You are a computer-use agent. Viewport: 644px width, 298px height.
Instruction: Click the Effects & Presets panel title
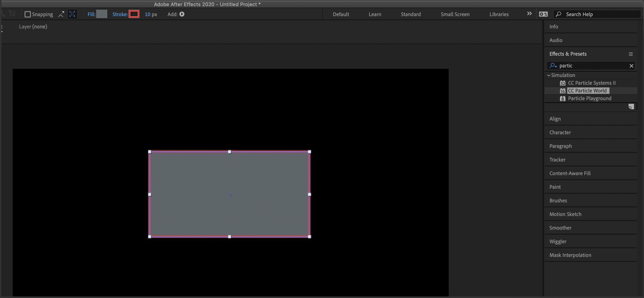pyautogui.click(x=568, y=54)
